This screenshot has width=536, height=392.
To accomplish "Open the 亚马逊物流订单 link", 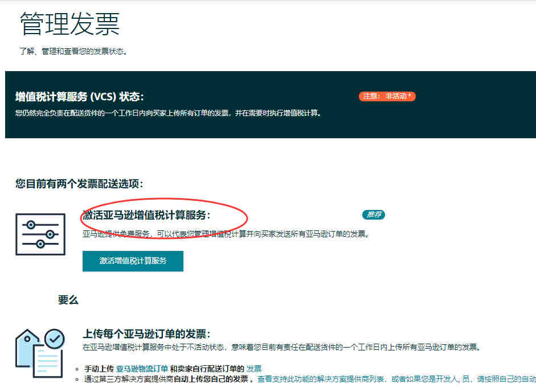I will tap(142, 369).
